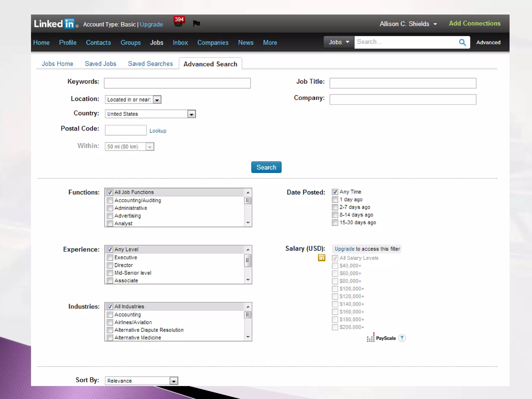Expand the Sort By Relevance dropdown
The image size is (532, 399).
coord(174,381)
